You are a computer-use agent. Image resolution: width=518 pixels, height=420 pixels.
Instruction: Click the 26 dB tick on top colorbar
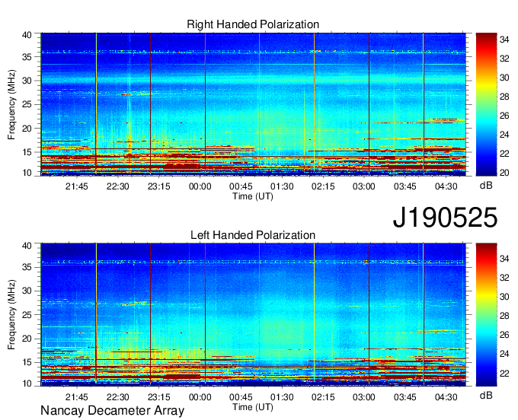point(504,116)
